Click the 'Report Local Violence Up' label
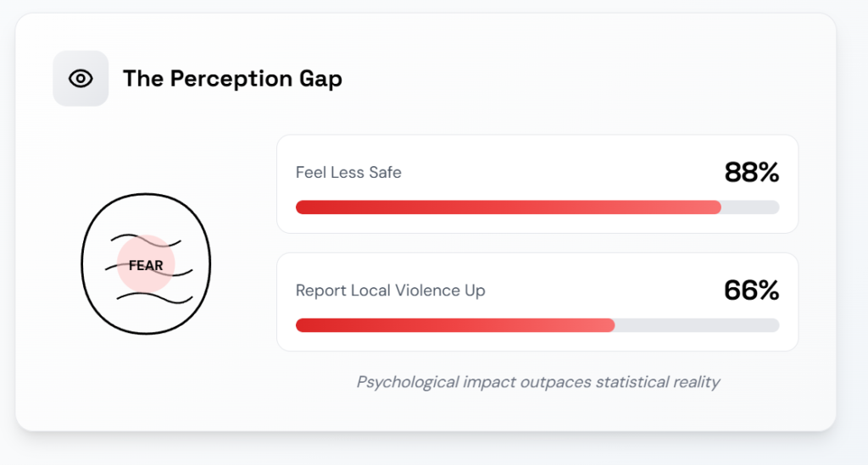This screenshot has height=465, width=868. point(390,291)
